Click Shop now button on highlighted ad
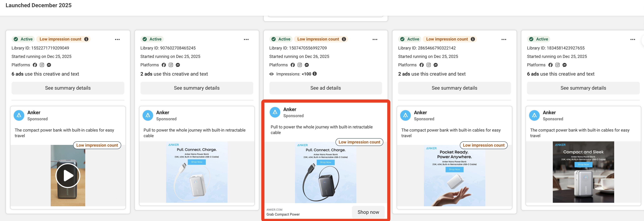 368,212
